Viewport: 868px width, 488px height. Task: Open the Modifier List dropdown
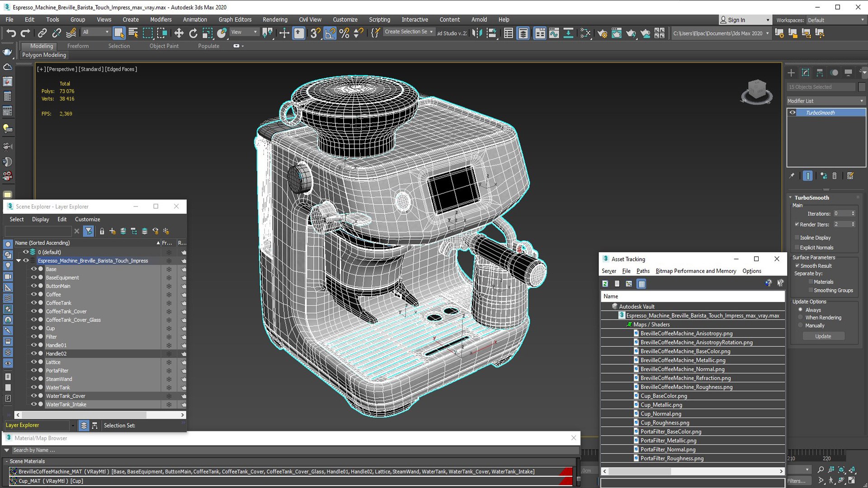coord(826,101)
